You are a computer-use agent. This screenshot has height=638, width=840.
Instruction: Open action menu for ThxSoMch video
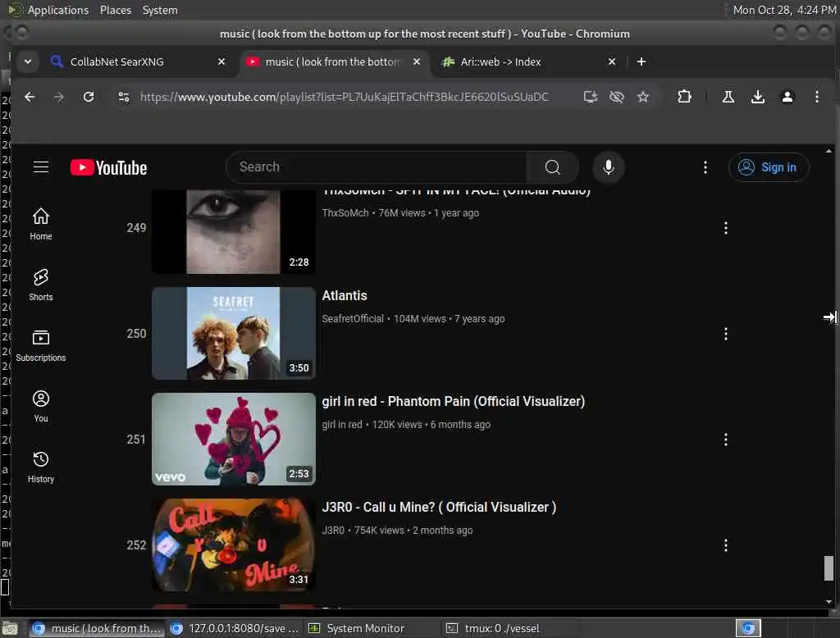725,228
